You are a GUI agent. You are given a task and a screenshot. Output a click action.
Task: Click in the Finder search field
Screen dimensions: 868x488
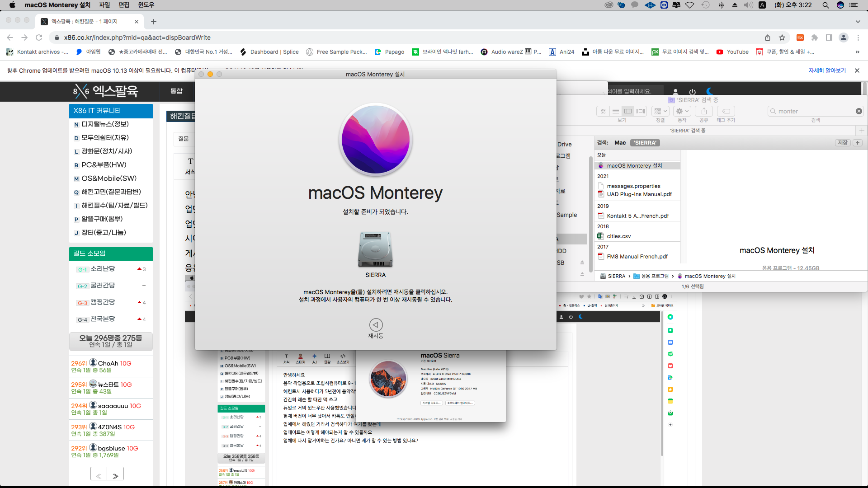816,111
